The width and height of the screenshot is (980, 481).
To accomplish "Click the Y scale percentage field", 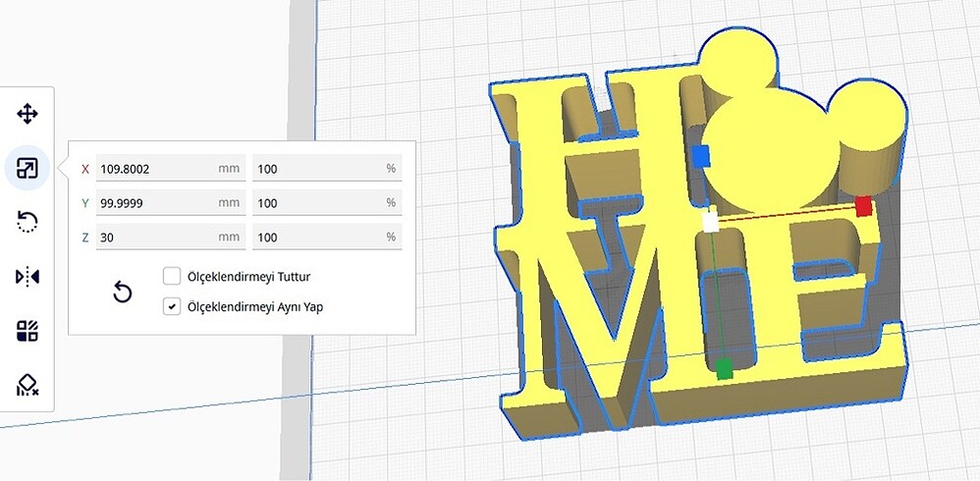I will (x=327, y=203).
